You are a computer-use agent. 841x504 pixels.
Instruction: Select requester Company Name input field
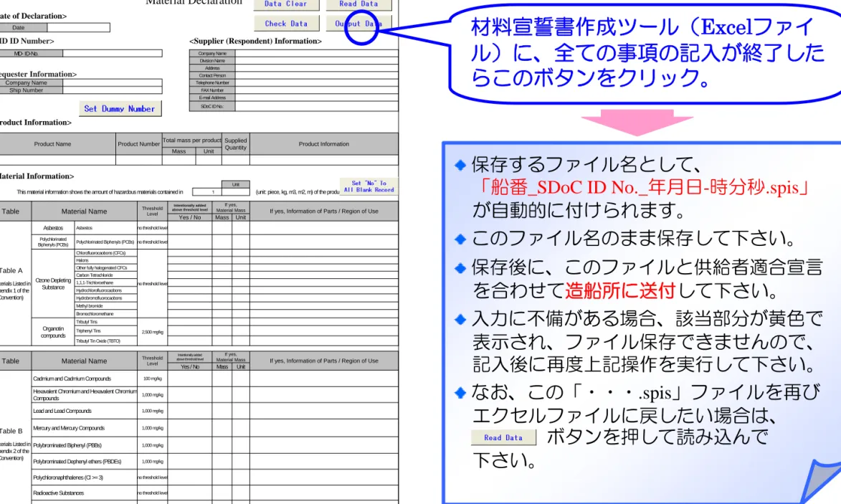[112, 82]
